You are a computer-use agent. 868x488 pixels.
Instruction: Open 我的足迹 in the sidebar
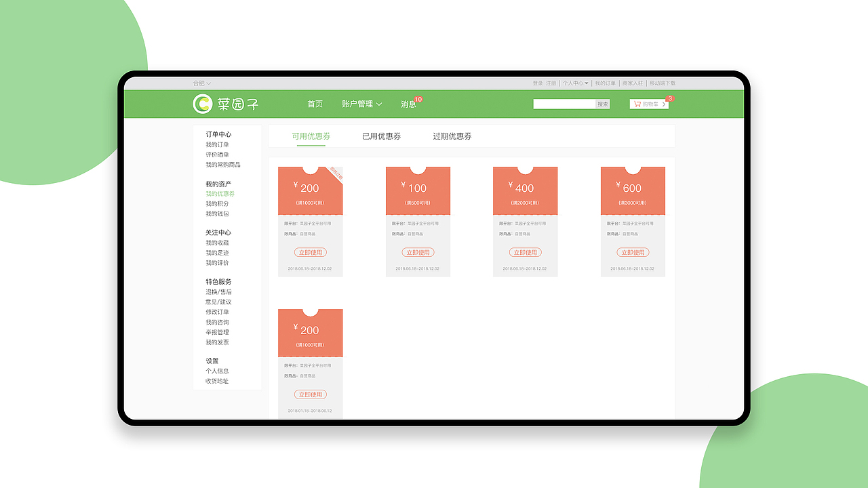click(x=218, y=253)
